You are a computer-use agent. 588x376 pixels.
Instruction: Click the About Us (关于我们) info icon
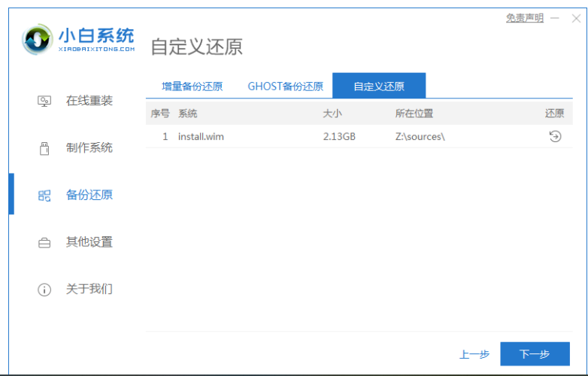(x=44, y=290)
